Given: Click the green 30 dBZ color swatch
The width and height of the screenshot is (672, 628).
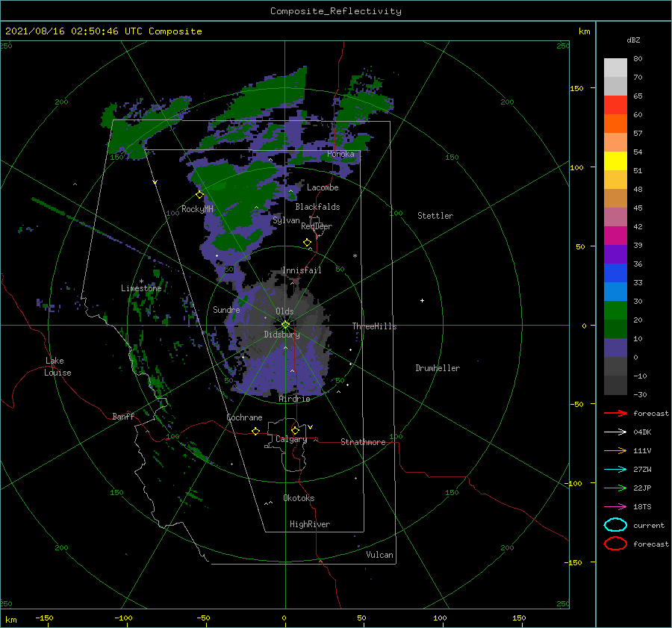Looking at the screenshot, I should click(615, 311).
